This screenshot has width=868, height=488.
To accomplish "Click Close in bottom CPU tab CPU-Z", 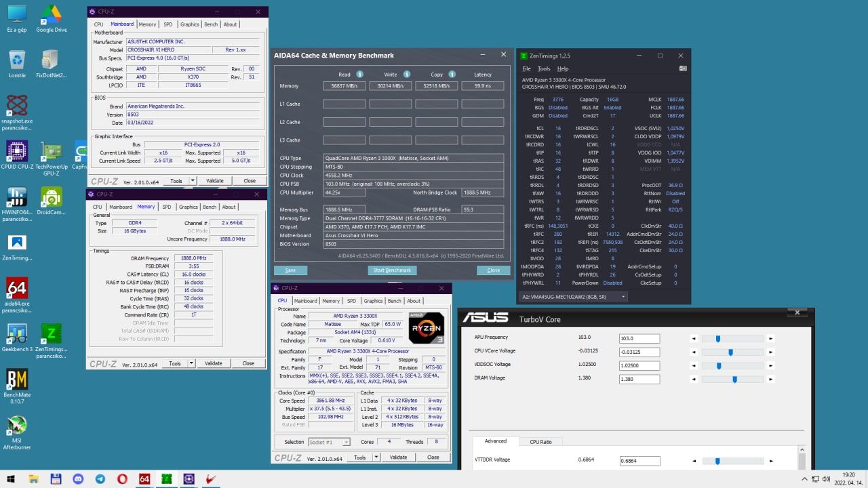I will point(433,457).
